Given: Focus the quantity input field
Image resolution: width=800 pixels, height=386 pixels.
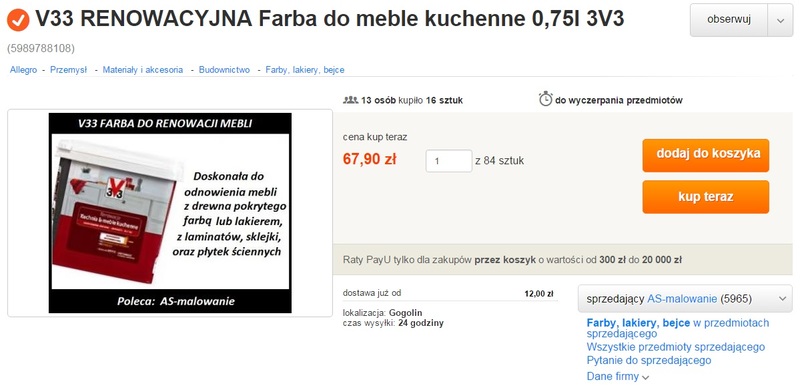Looking at the screenshot, I should pos(449,161).
